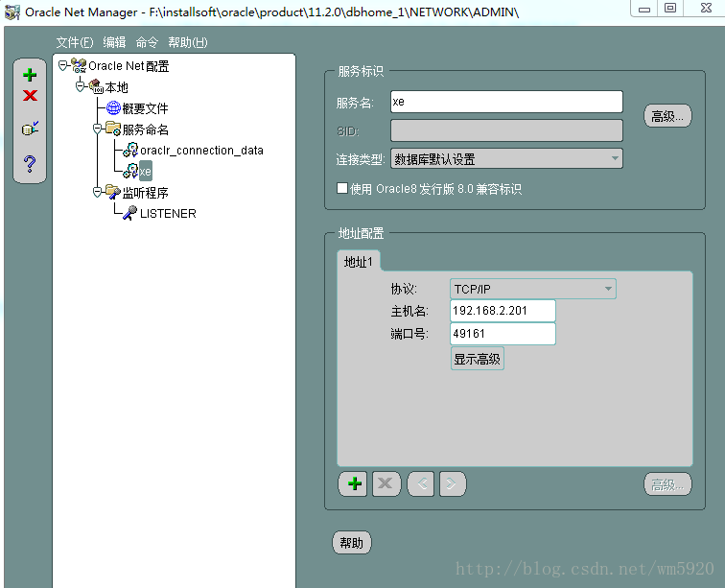
Task: Click the 高级... button next to 服务名
Action: [667, 116]
